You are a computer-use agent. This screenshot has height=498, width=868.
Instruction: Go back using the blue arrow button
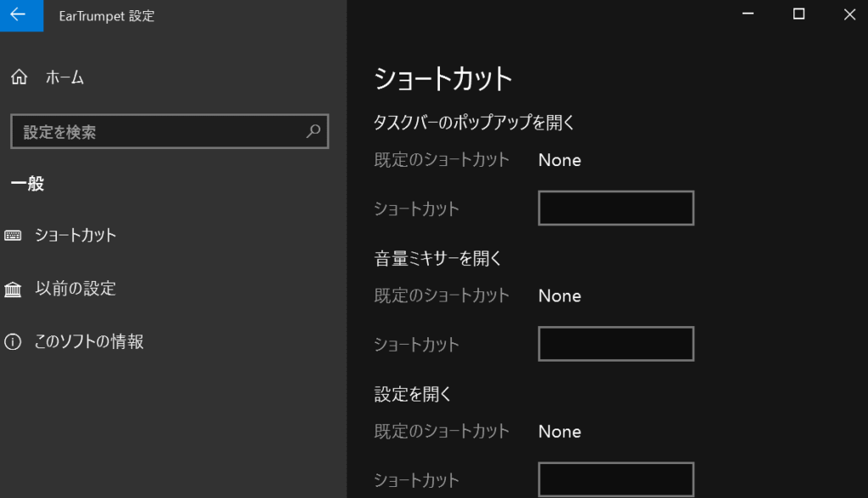21,15
